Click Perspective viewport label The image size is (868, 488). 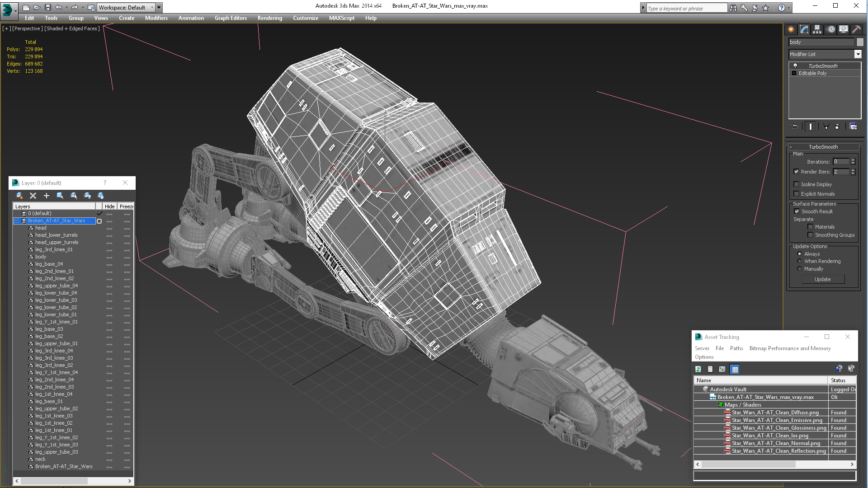tap(28, 28)
